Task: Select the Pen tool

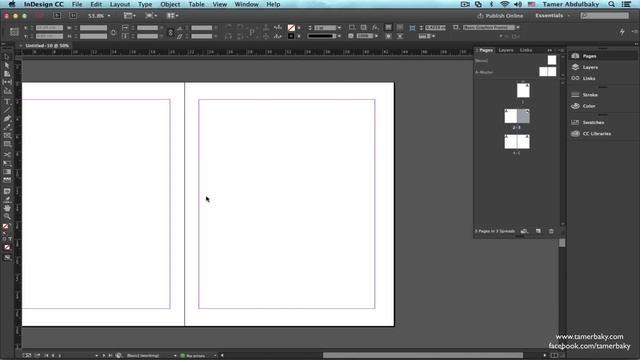Action: (7, 119)
